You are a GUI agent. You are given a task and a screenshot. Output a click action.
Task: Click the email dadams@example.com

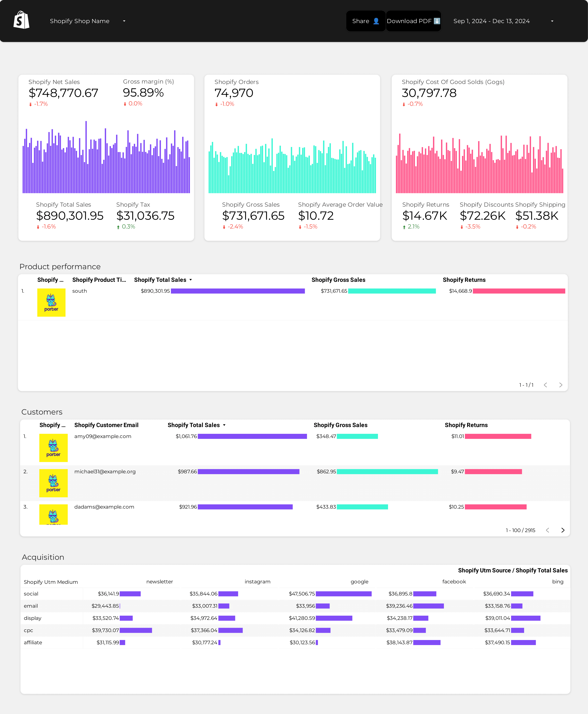pos(104,507)
